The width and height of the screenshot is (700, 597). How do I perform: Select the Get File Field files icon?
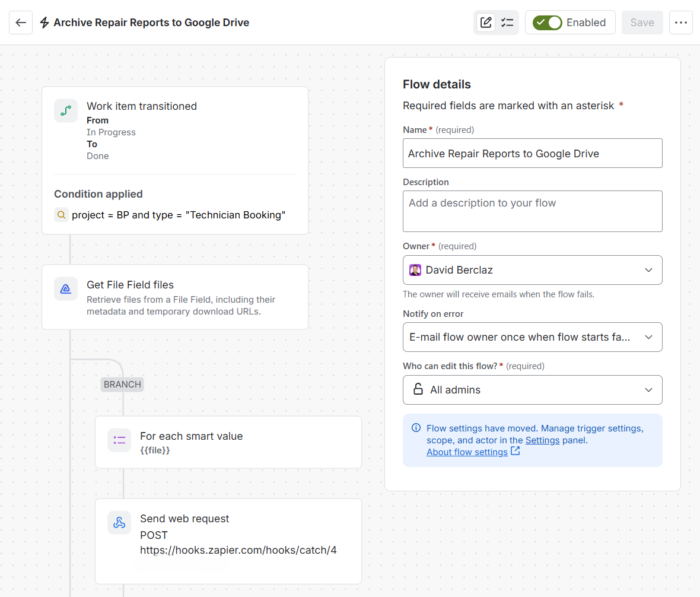click(x=66, y=289)
